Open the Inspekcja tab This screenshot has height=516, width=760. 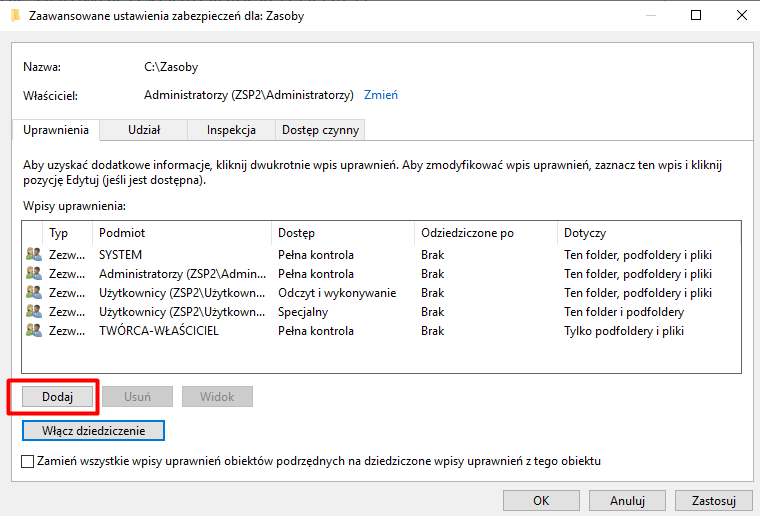pos(231,130)
